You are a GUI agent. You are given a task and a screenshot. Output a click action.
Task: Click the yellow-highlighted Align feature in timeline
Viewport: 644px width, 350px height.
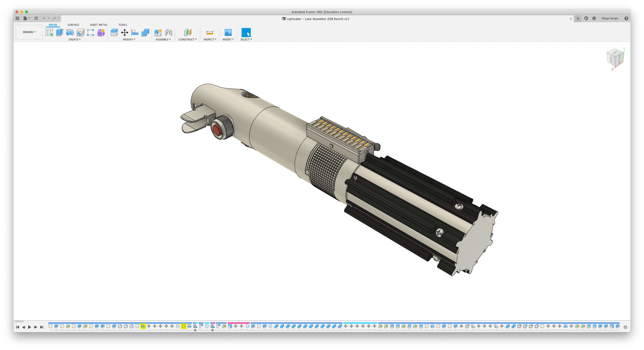(x=143, y=326)
